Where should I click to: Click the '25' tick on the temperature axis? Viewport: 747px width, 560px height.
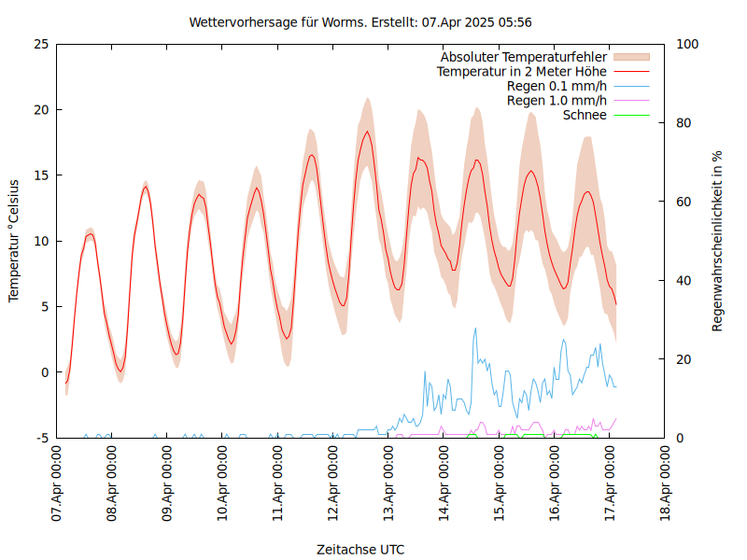[x=40, y=44]
